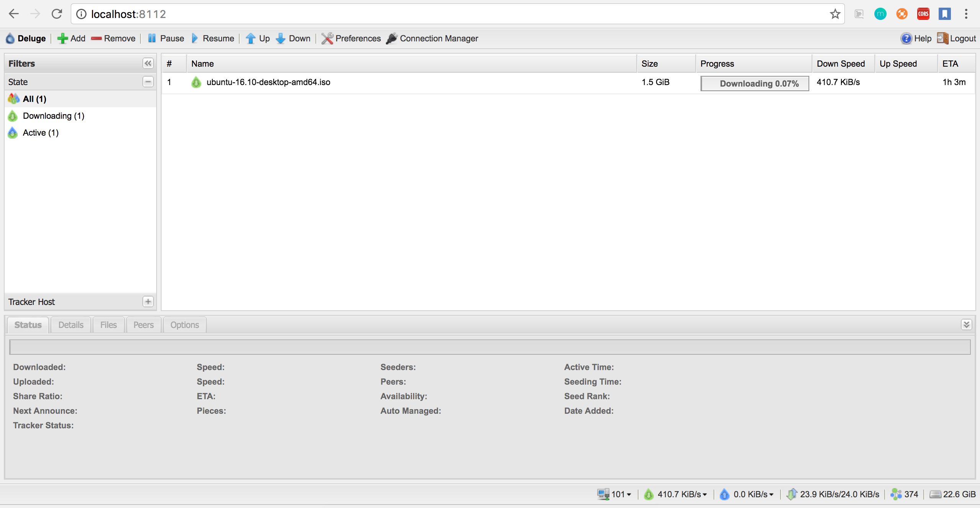Expand the Tracker Host section
The image size is (980, 508).
point(148,302)
